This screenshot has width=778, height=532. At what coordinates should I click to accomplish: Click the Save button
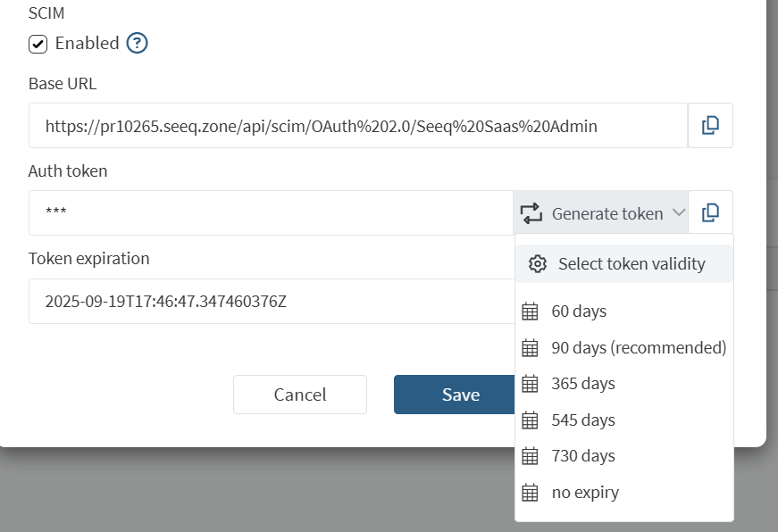455,395
